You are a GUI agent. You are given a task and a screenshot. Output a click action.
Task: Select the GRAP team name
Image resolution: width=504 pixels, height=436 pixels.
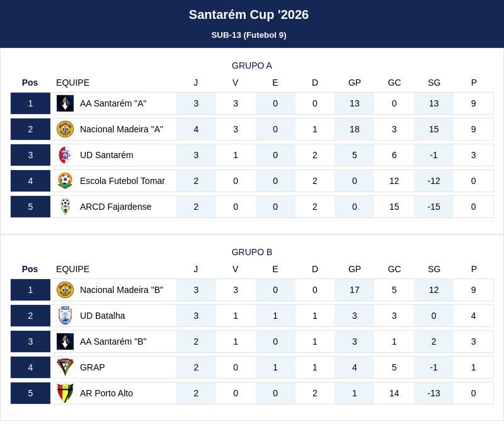pos(93,367)
